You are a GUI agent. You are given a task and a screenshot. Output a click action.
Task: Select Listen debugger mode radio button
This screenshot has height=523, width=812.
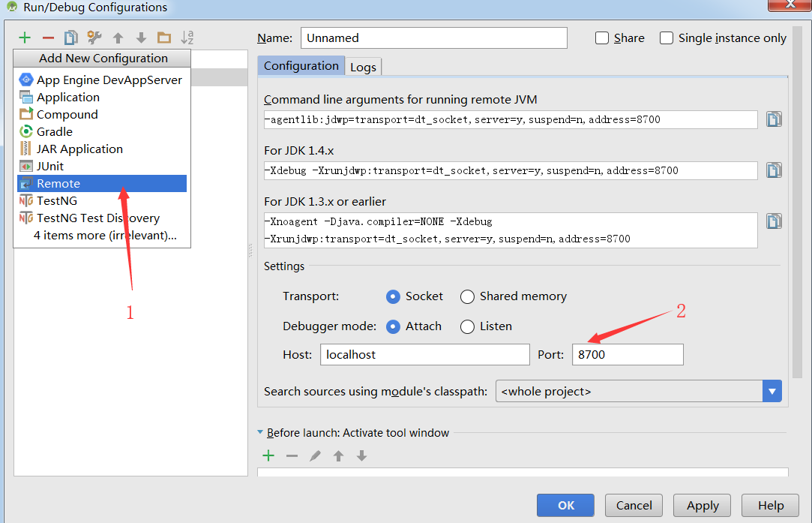click(x=467, y=326)
